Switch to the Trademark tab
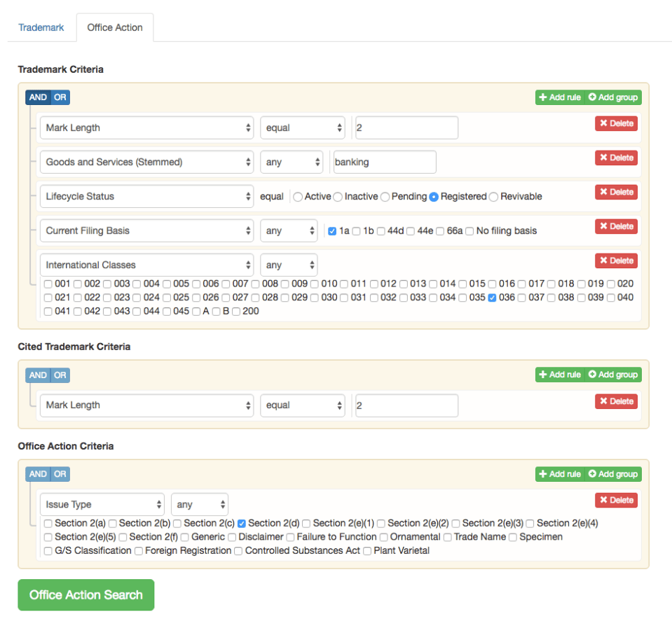672x619 pixels. pyautogui.click(x=41, y=28)
